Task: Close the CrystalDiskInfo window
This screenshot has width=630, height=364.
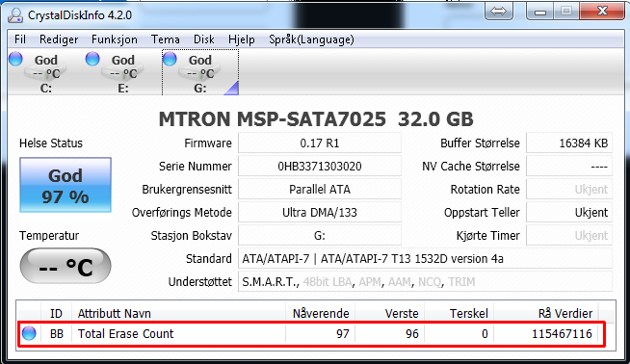Action: (x=602, y=12)
